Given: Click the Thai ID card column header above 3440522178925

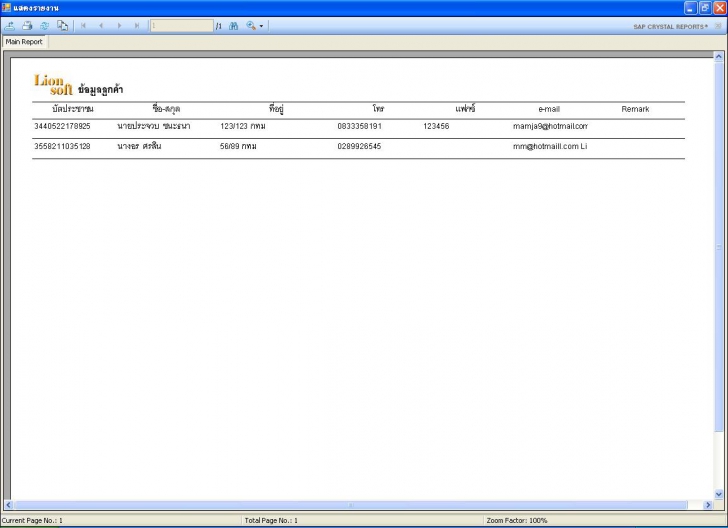Looking at the screenshot, I should (72, 109).
